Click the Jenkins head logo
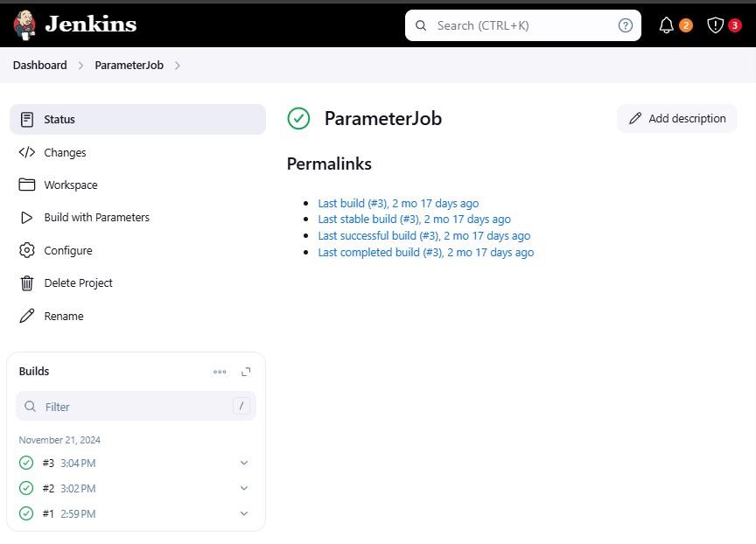 point(24,24)
